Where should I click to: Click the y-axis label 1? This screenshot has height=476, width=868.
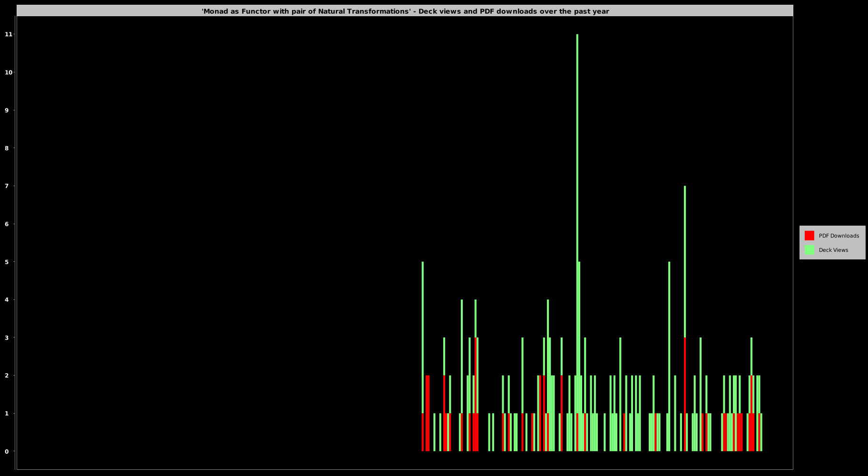click(x=7, y=413)
